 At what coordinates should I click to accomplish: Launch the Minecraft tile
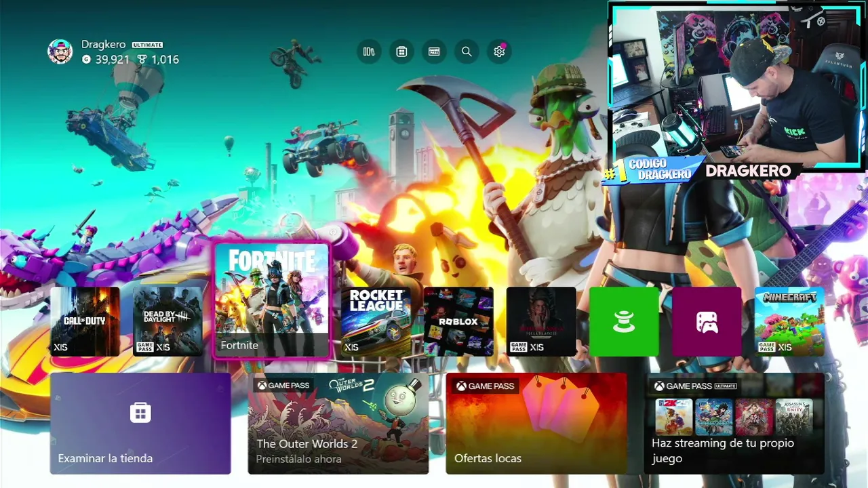click(789, 321)
